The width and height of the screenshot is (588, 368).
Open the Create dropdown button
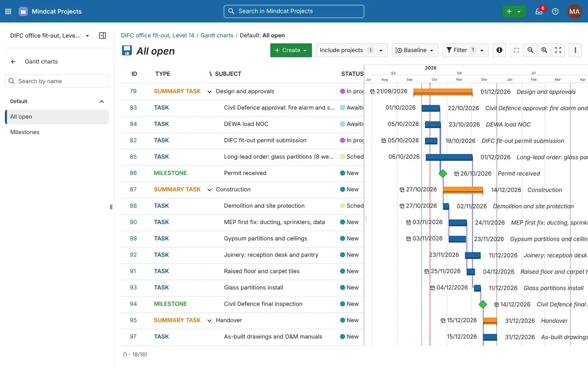[x=291, y=50]
